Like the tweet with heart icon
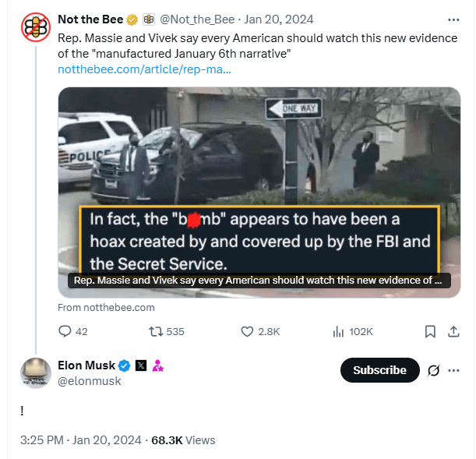The width and height of the screenshot is (476, 459). (x=248, y=331)
